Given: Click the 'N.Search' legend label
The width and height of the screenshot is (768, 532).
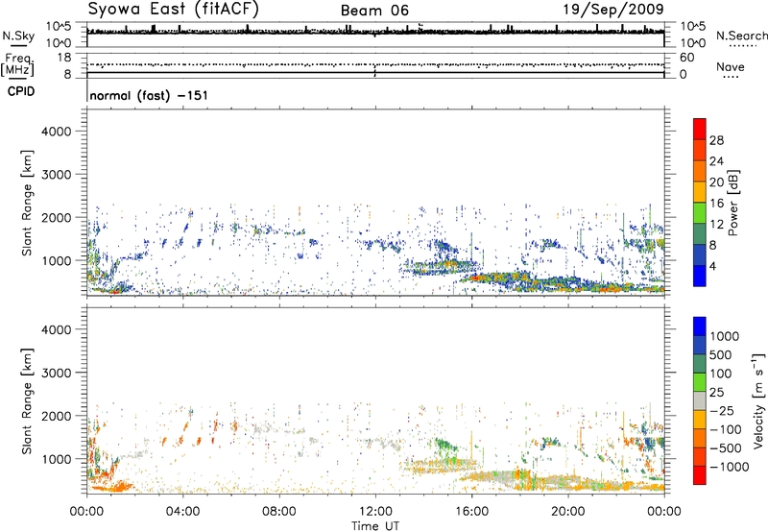Looking at the screenshot, I should point(741,36).
